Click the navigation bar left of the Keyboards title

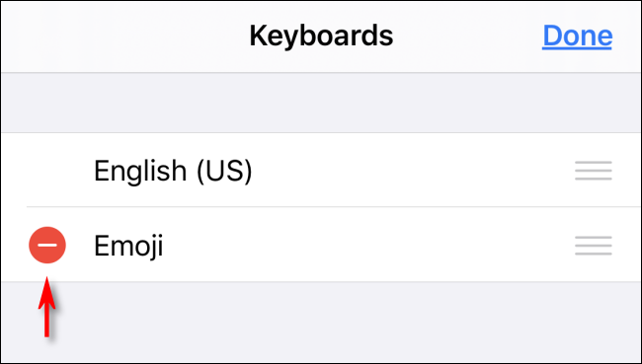pyautogui.click(x=124, y=36)
